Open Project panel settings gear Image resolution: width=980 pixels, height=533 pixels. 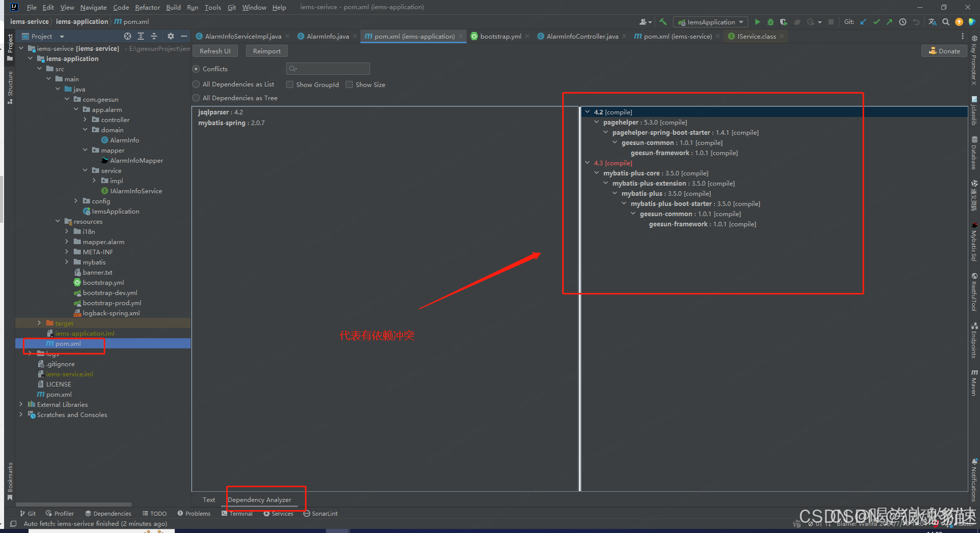coord(171,36)
